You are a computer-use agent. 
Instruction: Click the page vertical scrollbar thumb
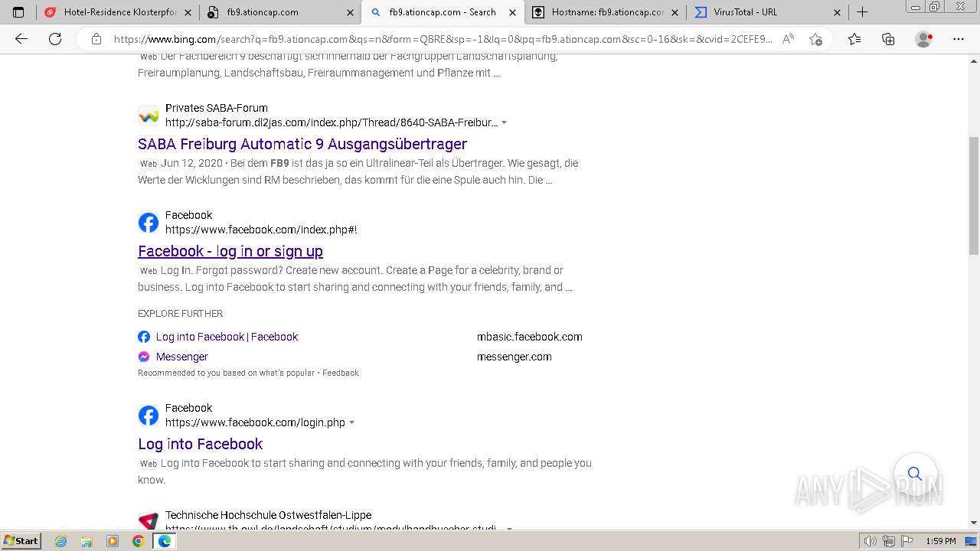(974, 195)
